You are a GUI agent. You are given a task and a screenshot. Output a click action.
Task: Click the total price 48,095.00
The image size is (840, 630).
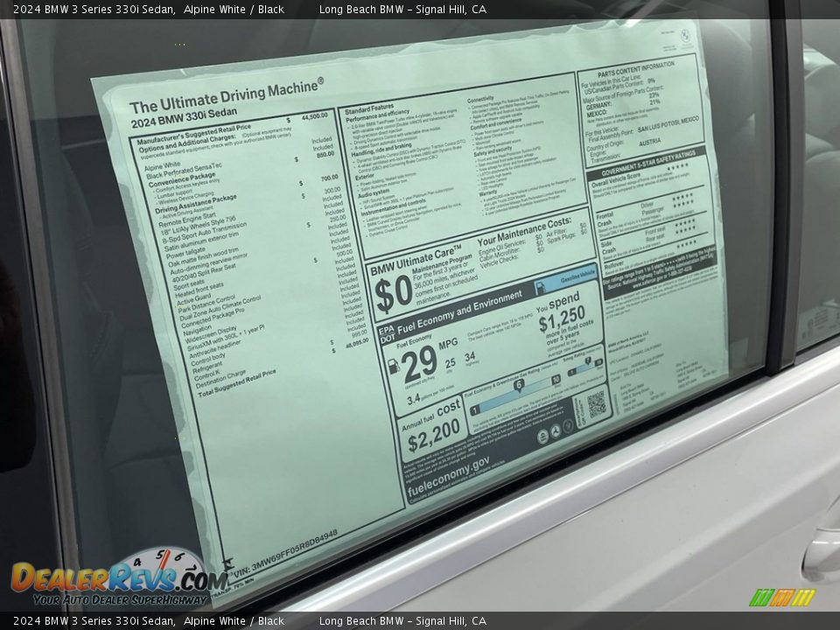coord(357,342)
